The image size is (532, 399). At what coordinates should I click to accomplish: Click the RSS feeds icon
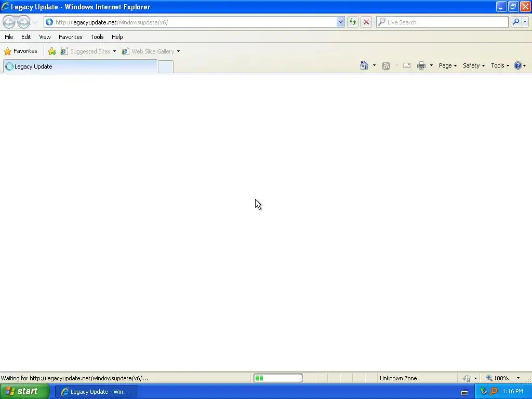coord(386,66)
